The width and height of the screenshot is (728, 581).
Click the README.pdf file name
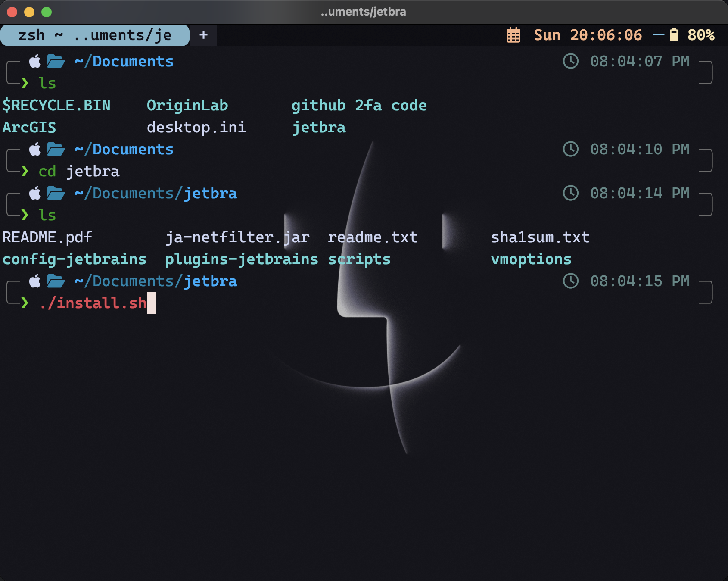pos(47,237)
